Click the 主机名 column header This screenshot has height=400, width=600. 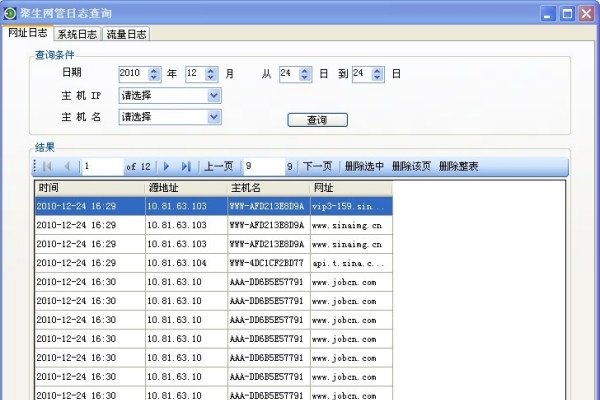coord(269,188)
